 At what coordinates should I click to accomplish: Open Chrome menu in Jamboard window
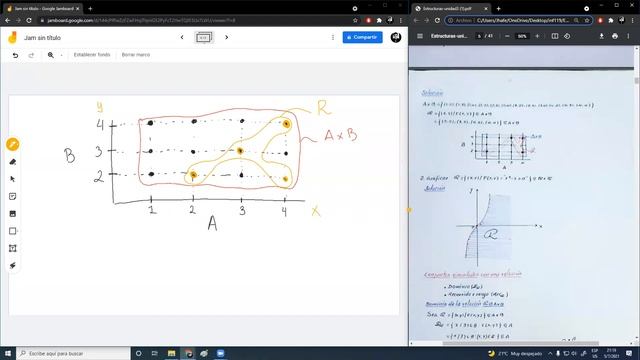(401, 20)
